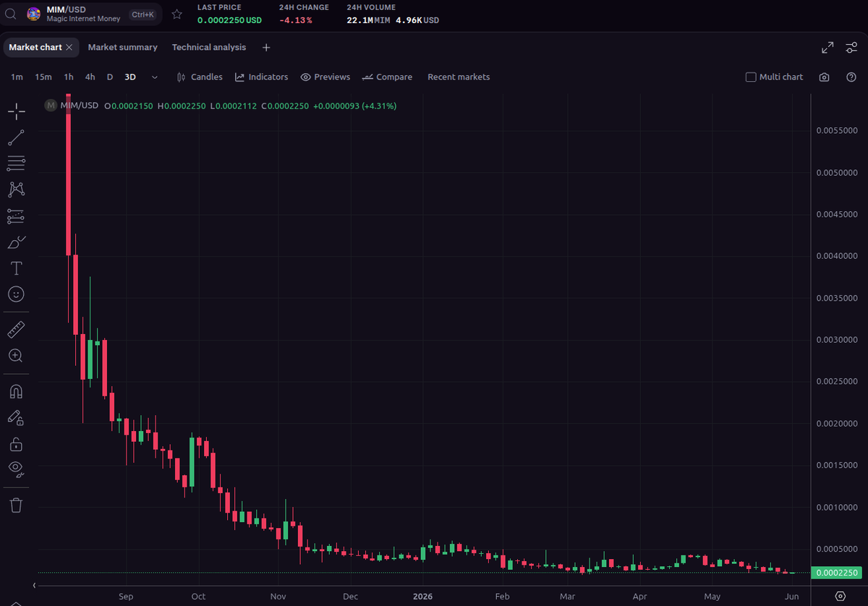The height and width of the screenshot is (606, 868).
Task: Open the chart help question mark
Action: click(x=851, y=77)
